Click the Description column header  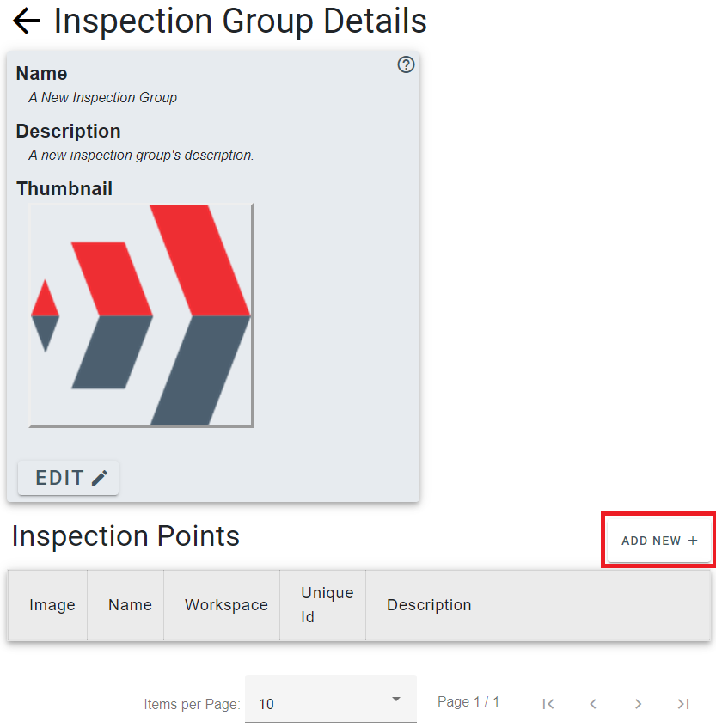click(429, 605)
